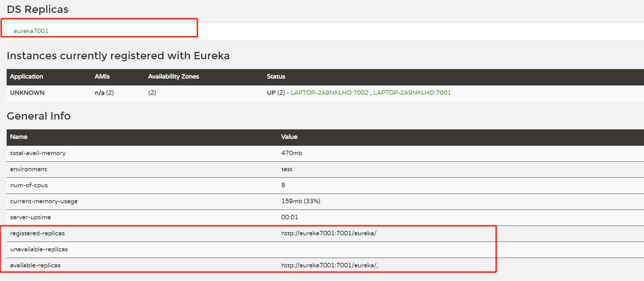The height and width of the screenshot is (281, 644).
Task: Select the 470mb value
Action: 292,153
